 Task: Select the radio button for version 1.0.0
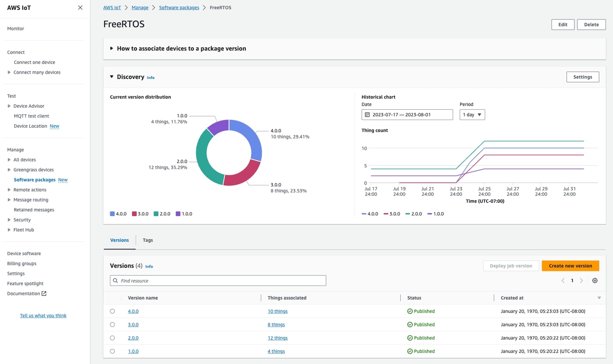click(112, 351)
